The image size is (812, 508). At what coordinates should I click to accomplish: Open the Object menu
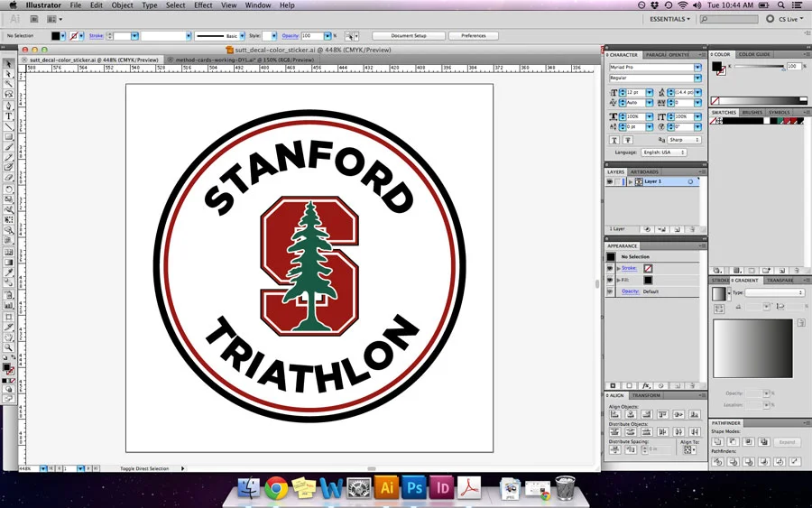coord(122,5)
